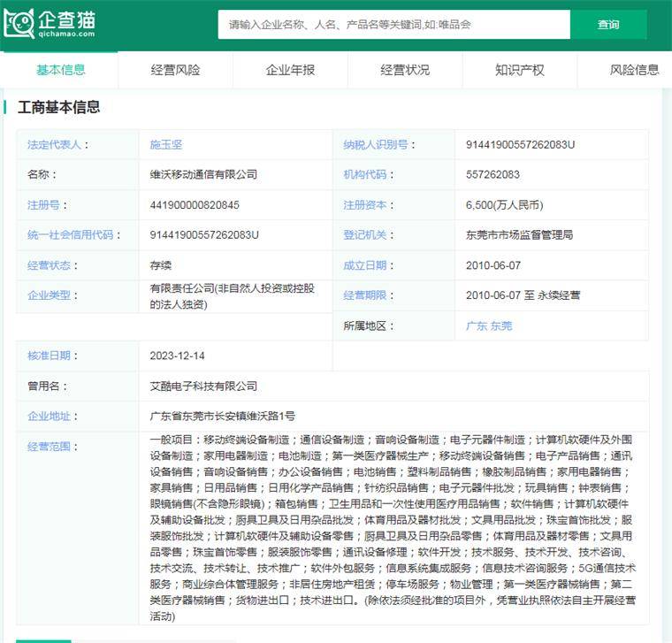The image size is (672, 643).
Task: Select the 2010-06-07 至 永续经营 value
Action: tap(523, 295)
